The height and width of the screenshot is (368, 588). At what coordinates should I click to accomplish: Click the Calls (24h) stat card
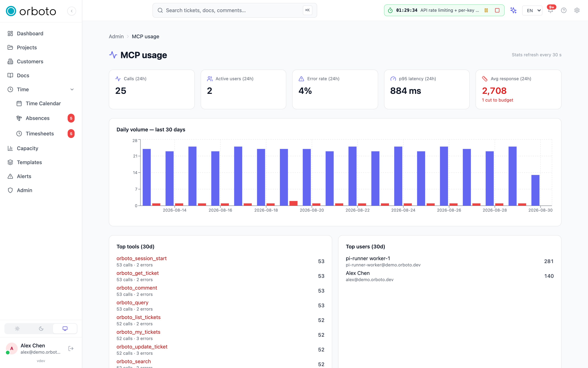tap(152, 89)
